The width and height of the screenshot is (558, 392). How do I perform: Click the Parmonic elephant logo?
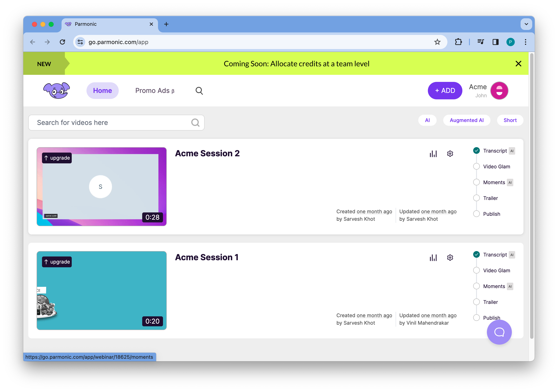(x=57, y=91)
